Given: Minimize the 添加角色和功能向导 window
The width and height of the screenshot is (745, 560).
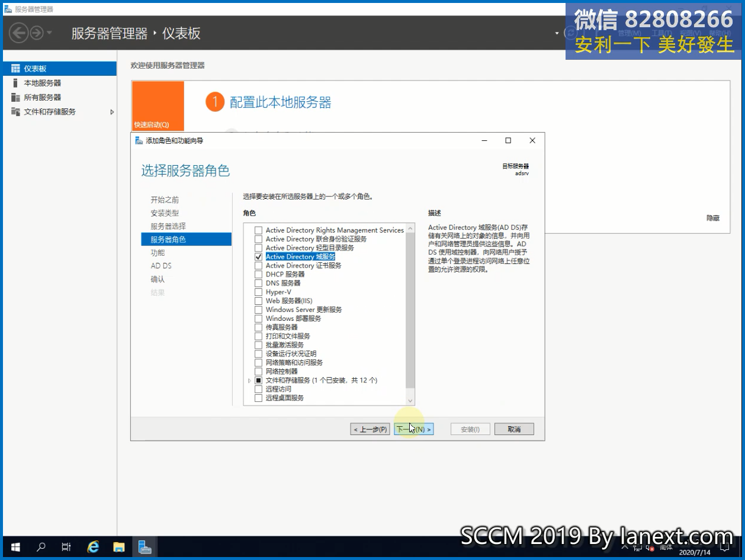Looking at the screenshot, I should 484,140.
